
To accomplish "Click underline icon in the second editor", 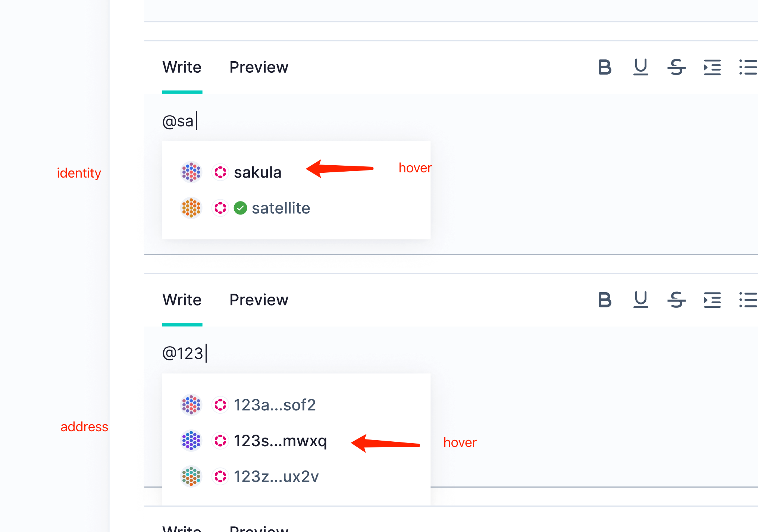I will pyautogui.click(x=640, y=300).
